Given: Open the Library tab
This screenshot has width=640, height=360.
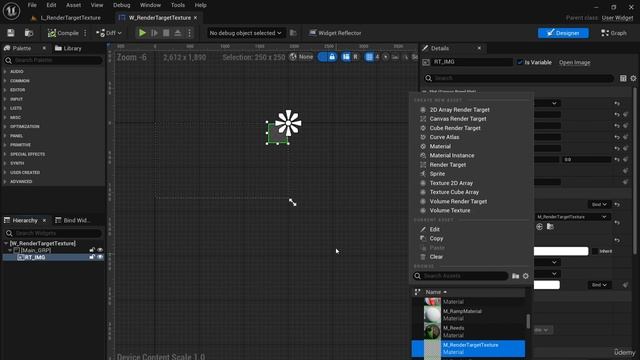Looking at the screenshot, I should tap(68, 48).
